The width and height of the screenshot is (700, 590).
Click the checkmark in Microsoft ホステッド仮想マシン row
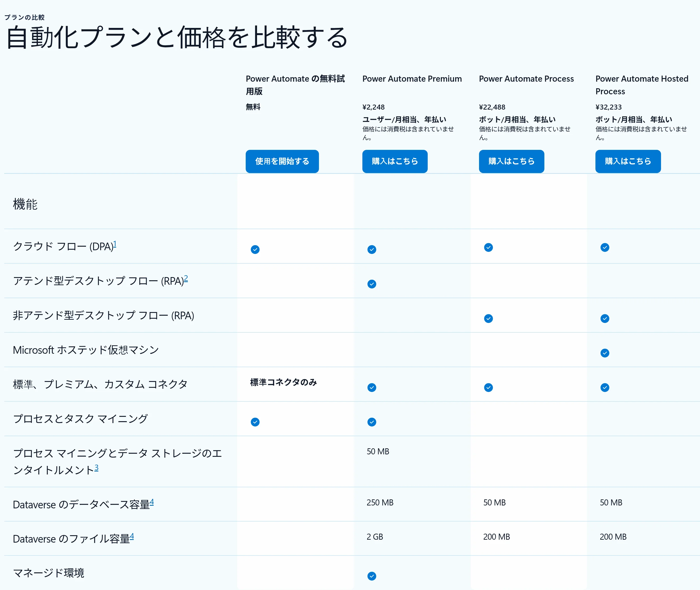(605, 353)
